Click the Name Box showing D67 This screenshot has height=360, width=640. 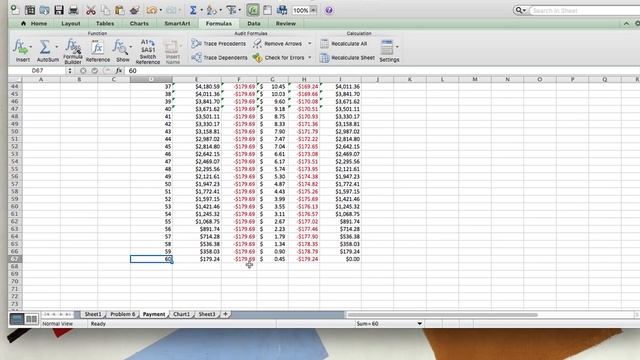[37, 71]
